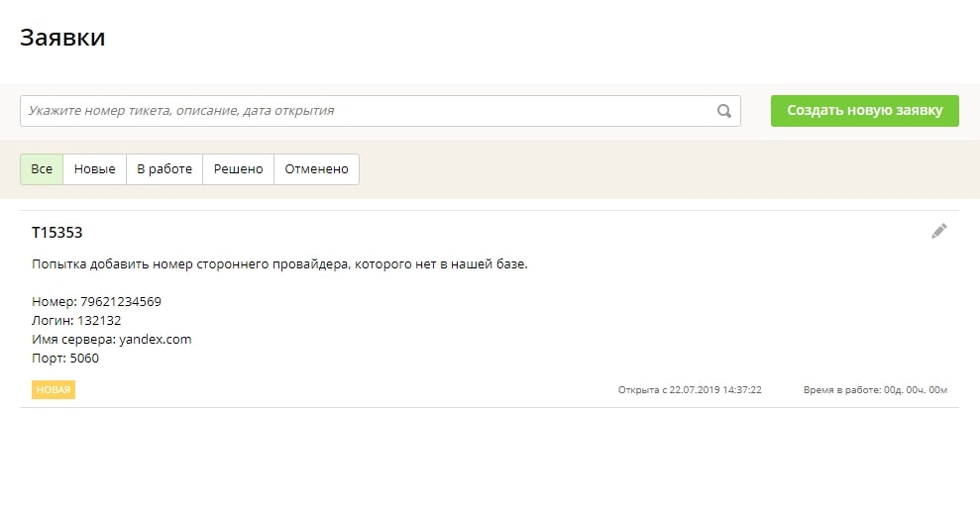This screenshot has height=518, width=980.
Task: Click Создать новую заявку button
Action: 864,111
